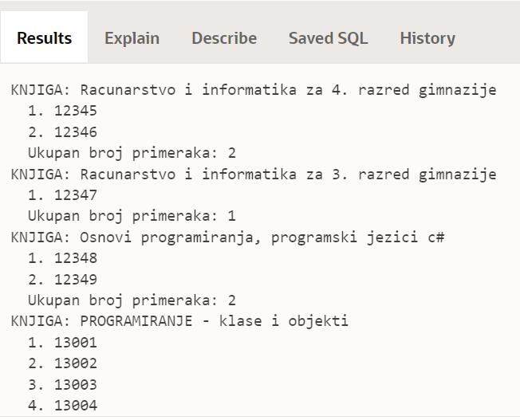Select the Describe tab

pyautogui.click(x=224, y=38)
